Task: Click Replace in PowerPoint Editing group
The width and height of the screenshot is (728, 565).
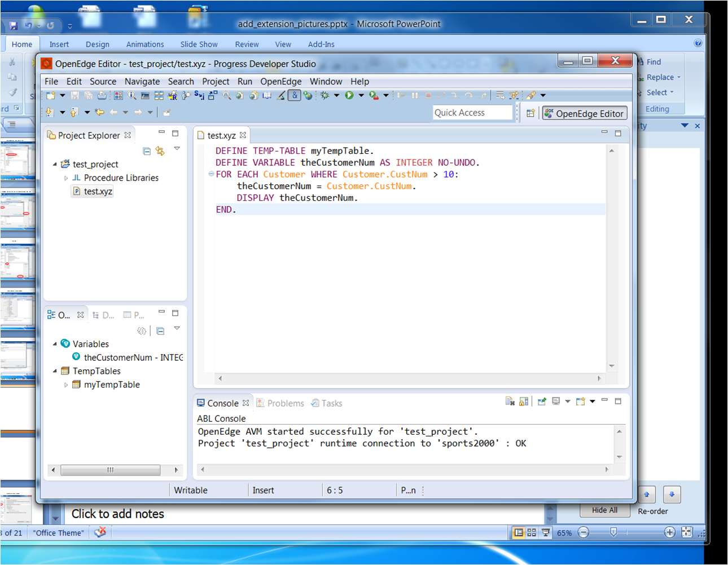Action: click(x=659, y=77)
